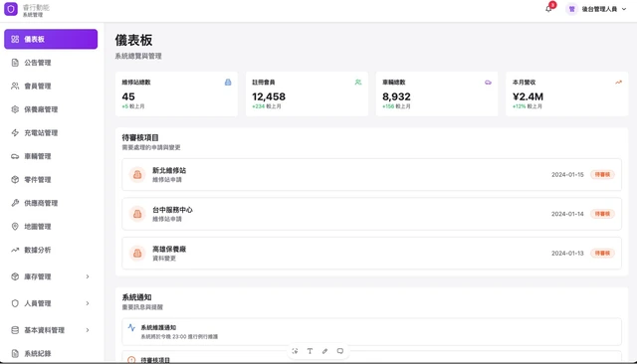The height and width of the screenshot is (364, 637).
Task: Open 公告管理 in the sidebar
Action: [x=51, y=63]
